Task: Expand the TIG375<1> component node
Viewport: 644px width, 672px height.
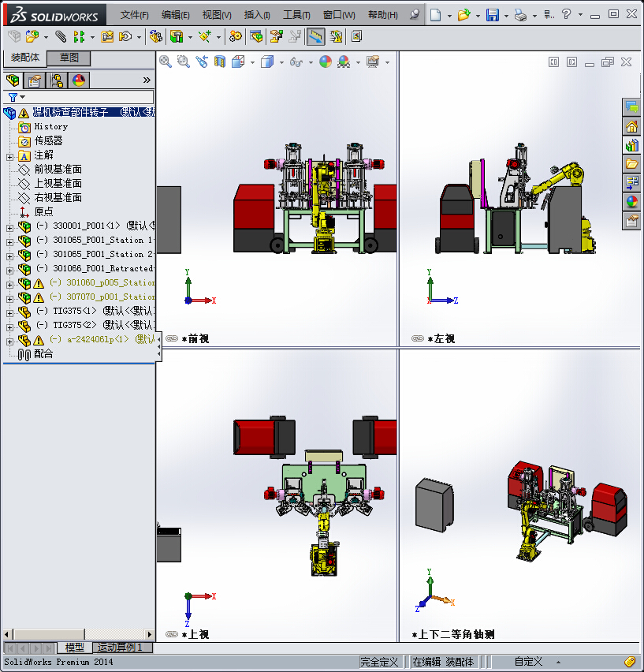Action: click(9, 313)
